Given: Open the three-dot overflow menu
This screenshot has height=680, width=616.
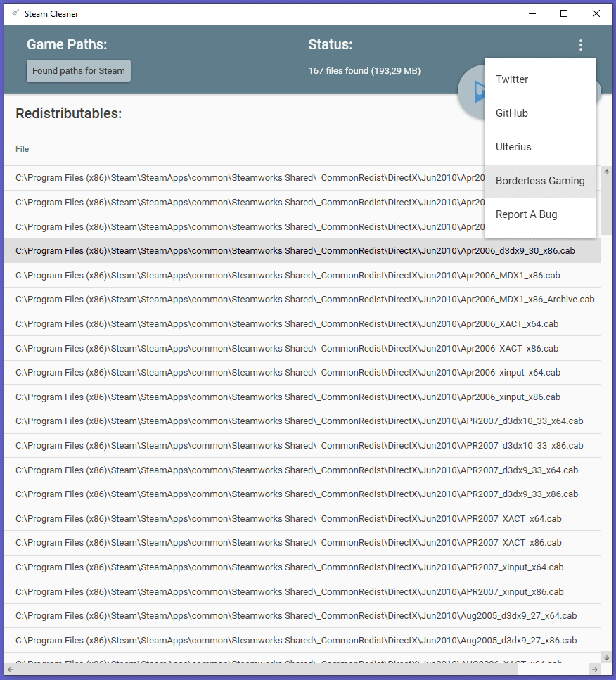Looking at the screenshot, I should coord(580,45).
